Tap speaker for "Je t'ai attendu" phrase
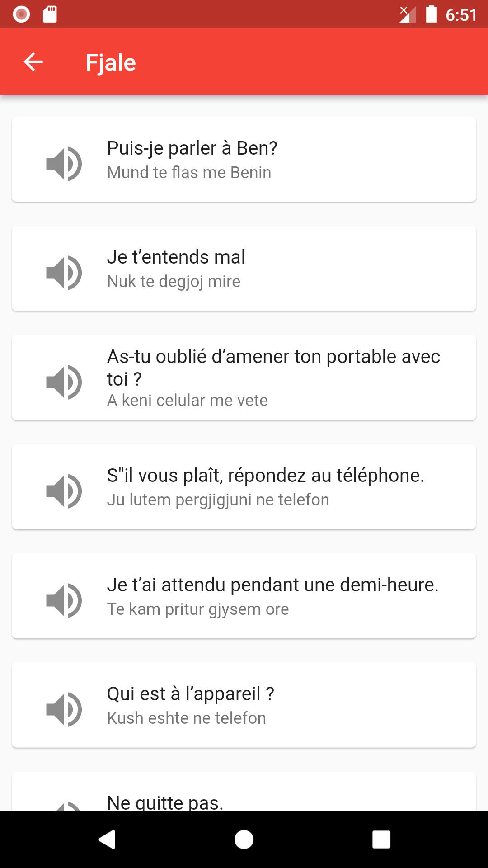This screenshot has width=488, height=868. [64, 600]
